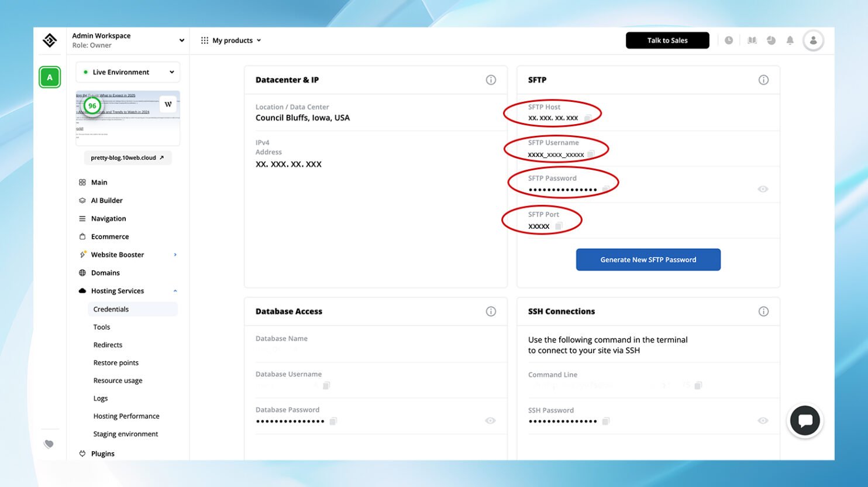Switch to the Staging environment page
Screen dimensions: 868x487
(x=125, y=434)
